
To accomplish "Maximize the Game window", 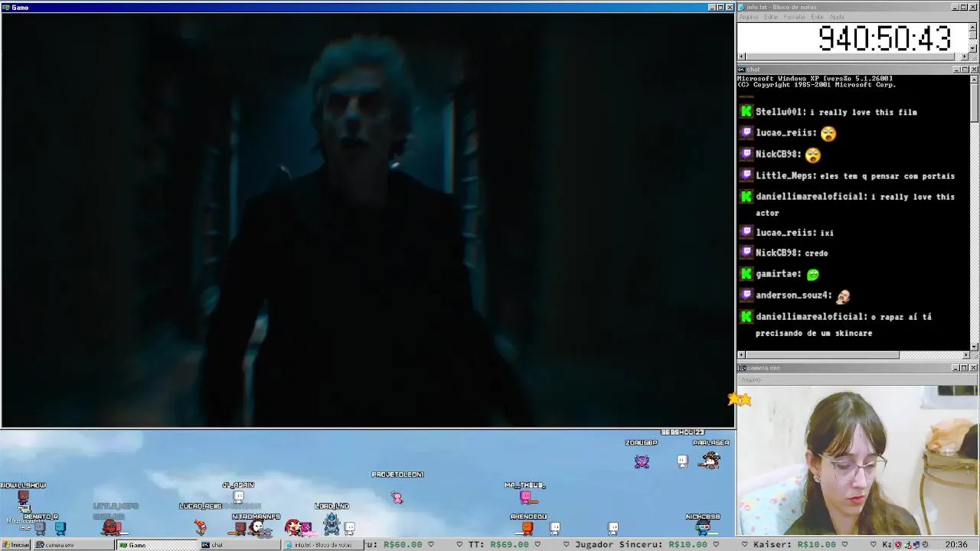I will click(x=720, y=7).
